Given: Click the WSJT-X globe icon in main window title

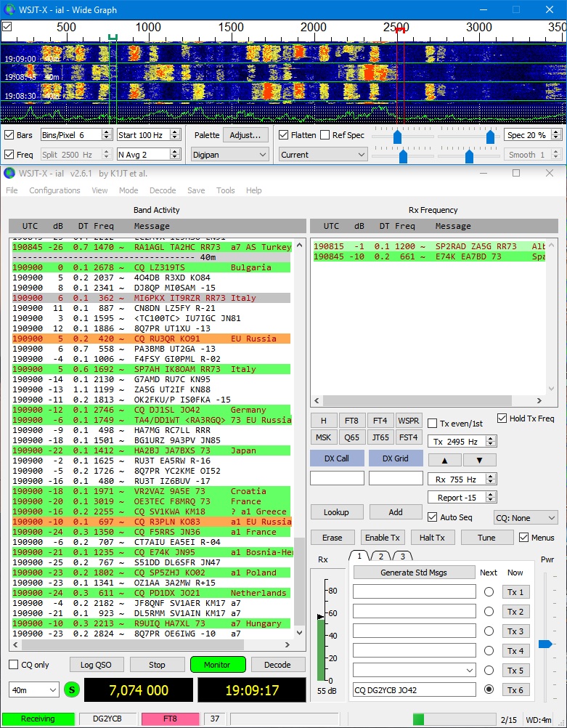Looking at the screenshot, I should click(9, 173).
